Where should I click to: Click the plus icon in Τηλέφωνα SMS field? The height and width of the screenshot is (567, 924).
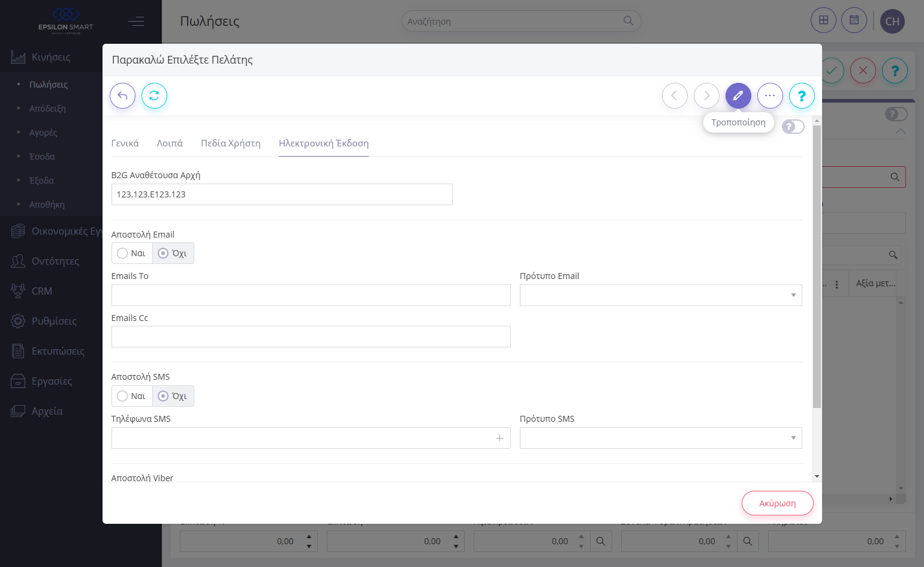tap(499, 438)
